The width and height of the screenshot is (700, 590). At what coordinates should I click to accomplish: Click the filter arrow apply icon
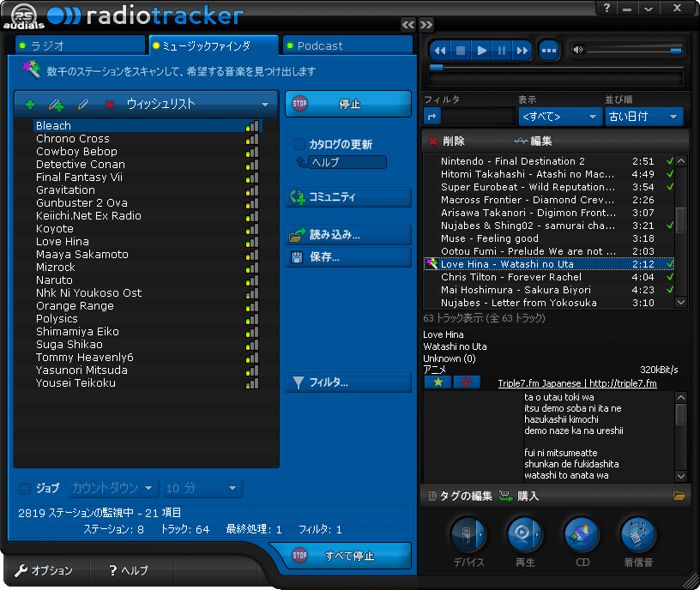tap(431, 117)
